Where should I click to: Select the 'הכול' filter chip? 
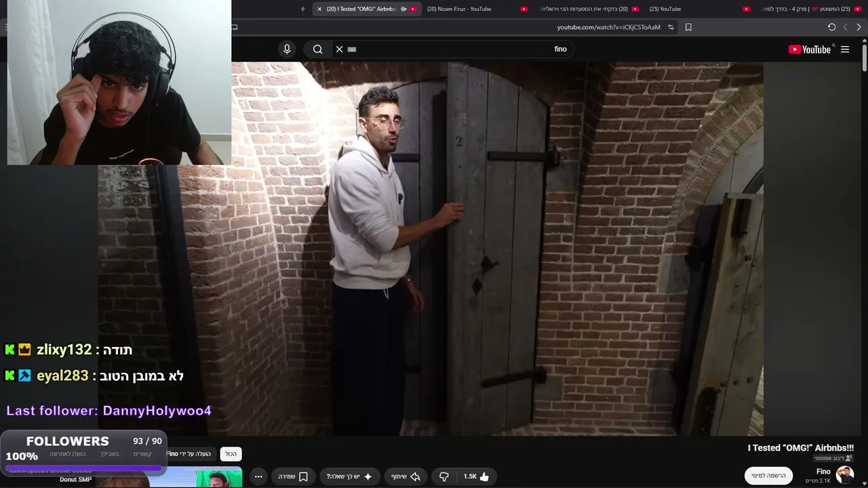click(231, 454)
